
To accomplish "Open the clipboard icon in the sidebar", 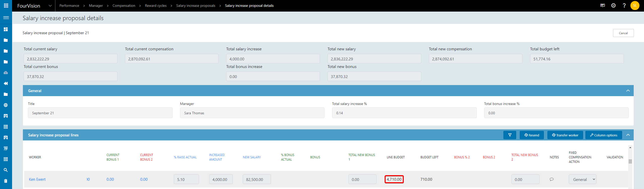I will (6, 181).
